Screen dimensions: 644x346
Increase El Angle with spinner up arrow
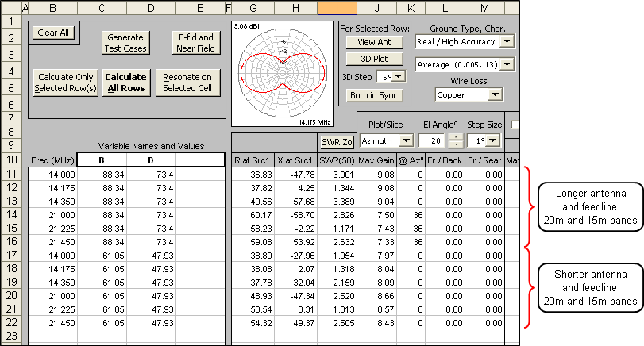coord(456,136)
